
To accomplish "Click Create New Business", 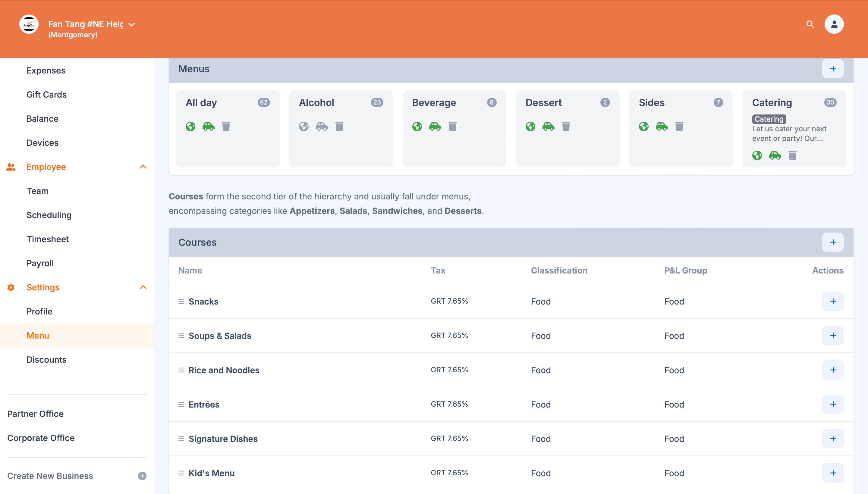I will tap(50, 476).
